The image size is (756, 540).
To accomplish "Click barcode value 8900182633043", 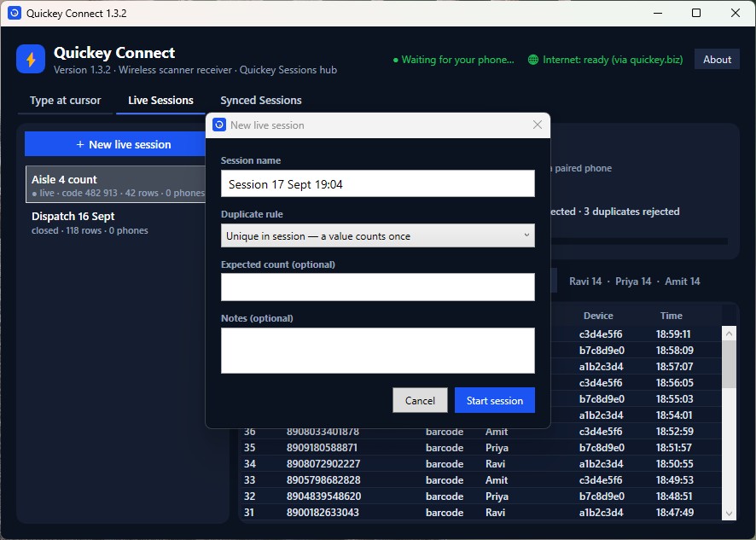I will (323, 512).
